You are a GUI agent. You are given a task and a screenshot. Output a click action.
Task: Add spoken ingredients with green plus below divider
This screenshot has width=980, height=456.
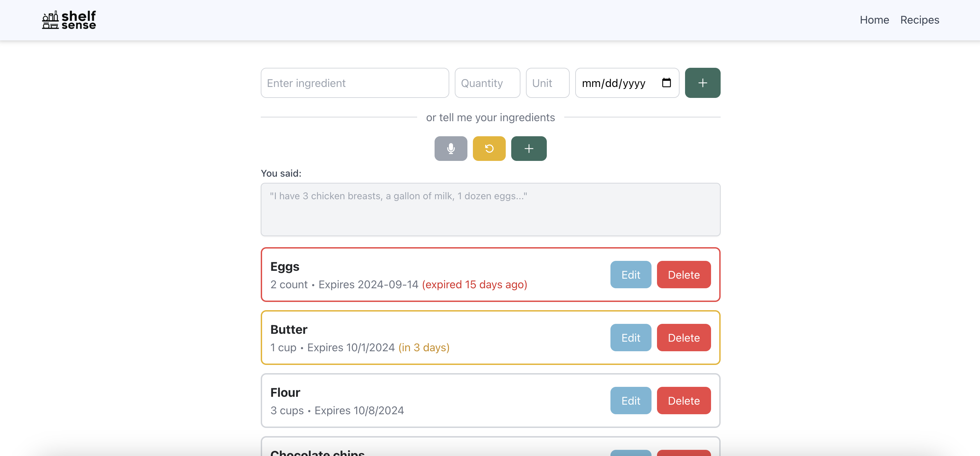click(x=528, y=149)
